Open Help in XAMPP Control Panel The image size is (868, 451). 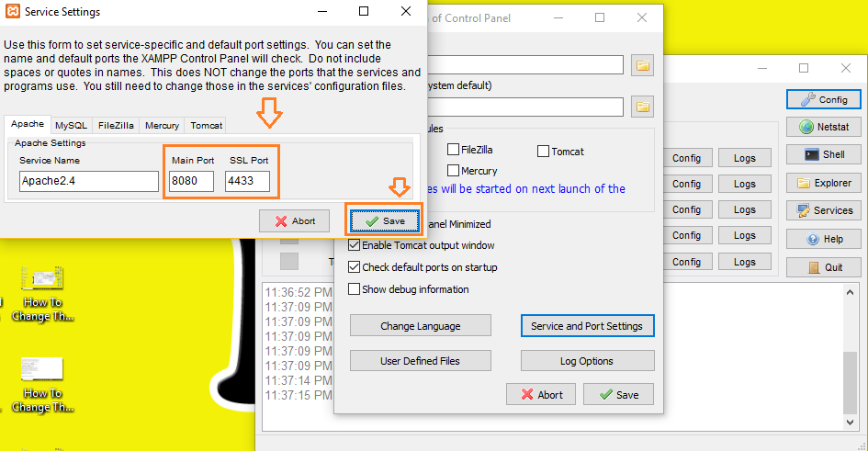pyautogui.click(x=824, y=239)
